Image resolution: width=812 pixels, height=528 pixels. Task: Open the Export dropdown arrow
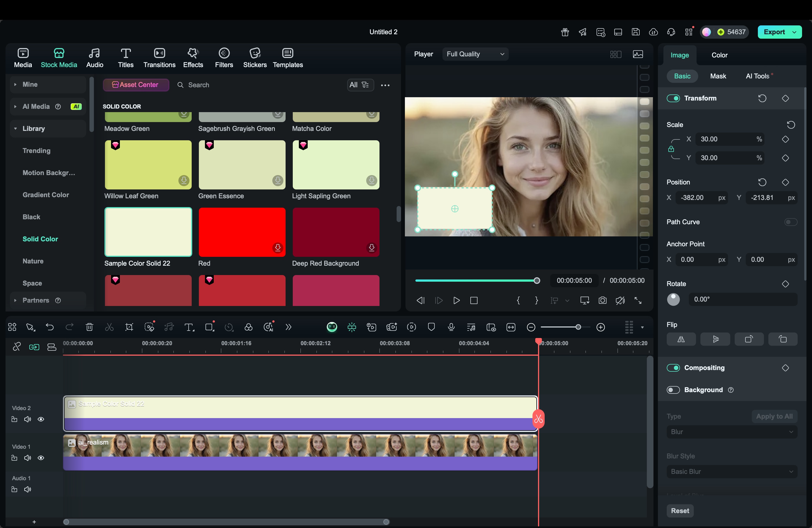point(795,32)
